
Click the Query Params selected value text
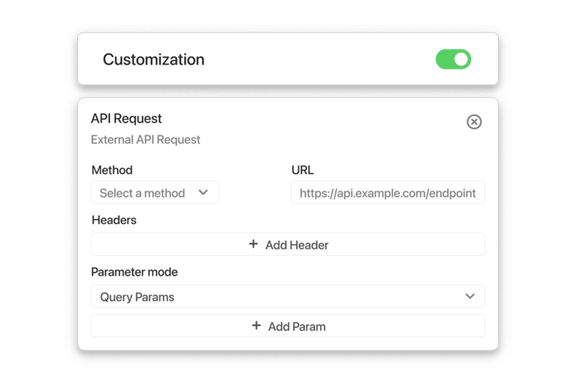pos(137,297)
